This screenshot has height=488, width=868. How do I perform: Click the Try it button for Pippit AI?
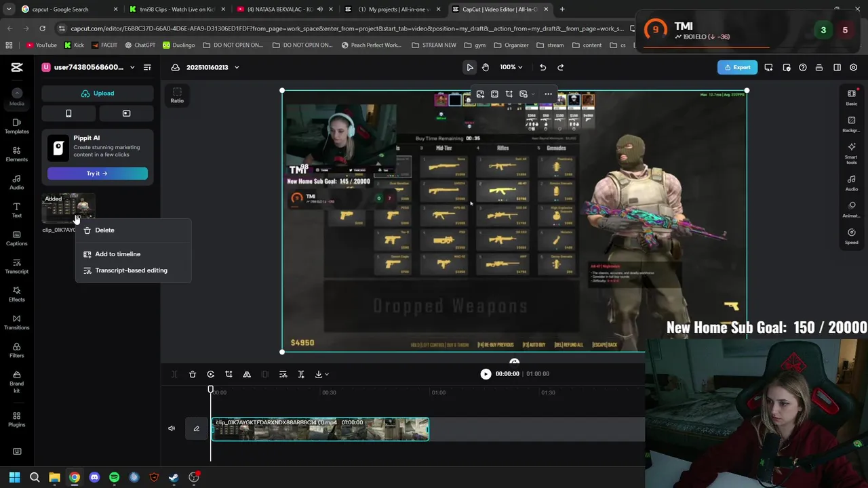pos(98,174)
